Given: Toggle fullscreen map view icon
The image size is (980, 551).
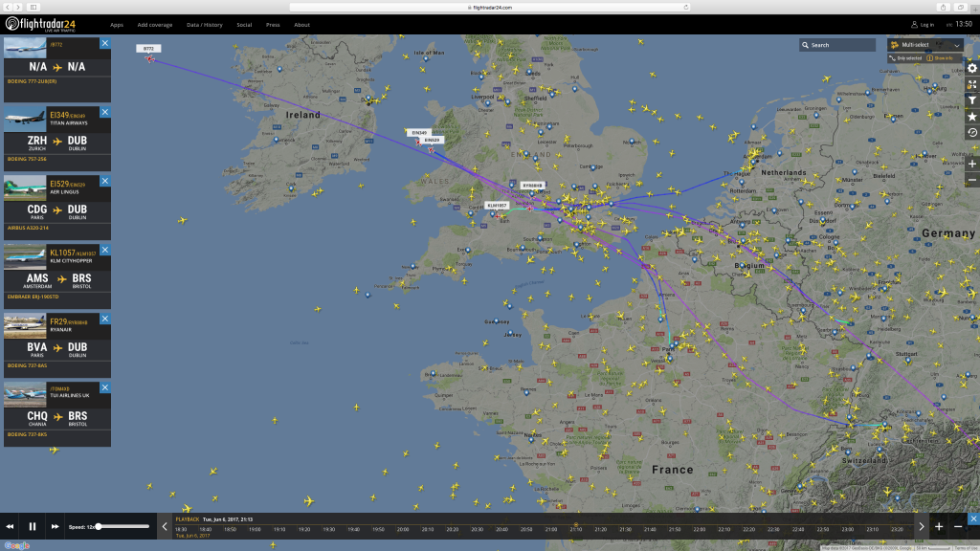Looking at the screenshot, I should (x=972, y=84).
